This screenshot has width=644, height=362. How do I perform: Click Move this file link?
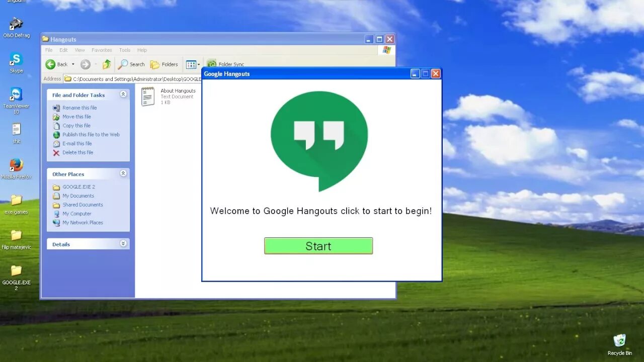[76, 117]
